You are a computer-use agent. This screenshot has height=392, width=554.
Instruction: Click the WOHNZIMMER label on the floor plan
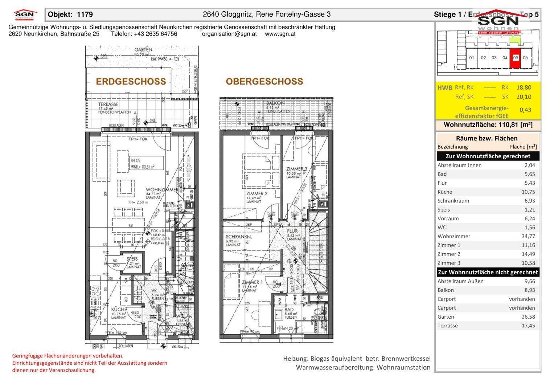click(x=162, y=190)
